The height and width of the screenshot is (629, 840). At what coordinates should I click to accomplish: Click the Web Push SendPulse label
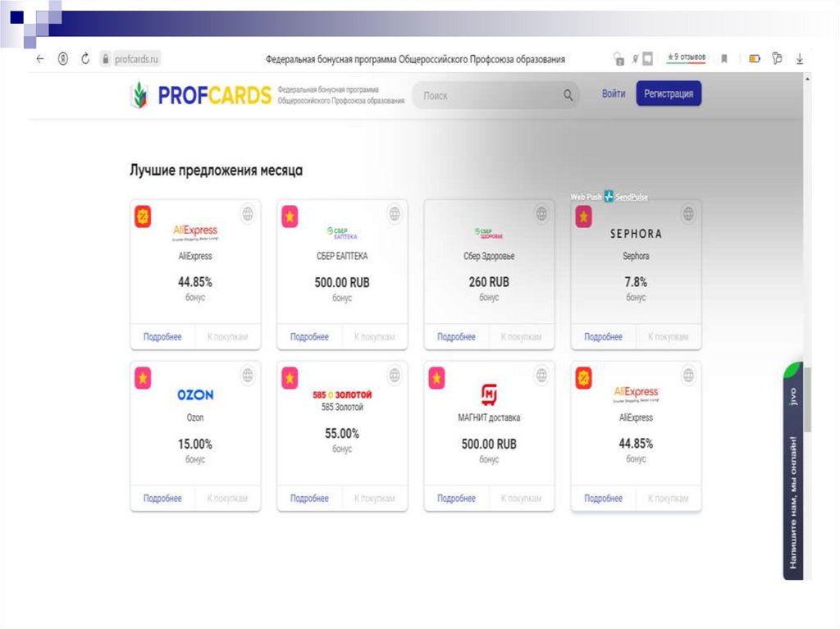coord(609,197)
